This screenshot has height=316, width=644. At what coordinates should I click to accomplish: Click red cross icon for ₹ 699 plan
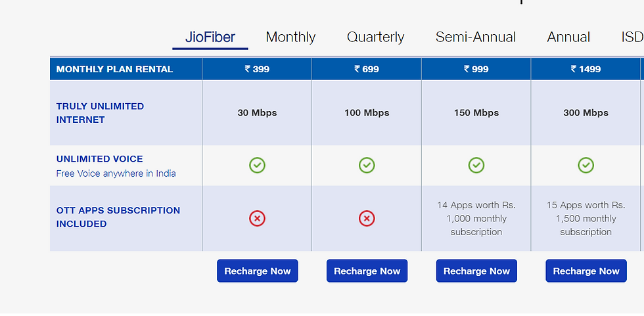(367, 218)
